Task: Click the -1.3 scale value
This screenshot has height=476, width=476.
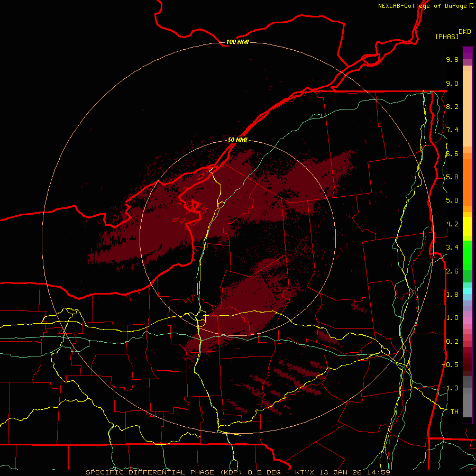Action: (x=450, y=388)
